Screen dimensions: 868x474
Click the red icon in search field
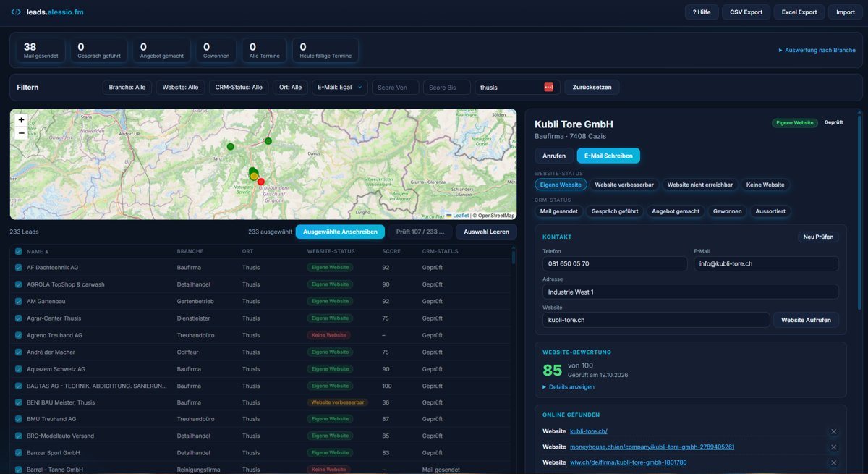coord(548,87)
